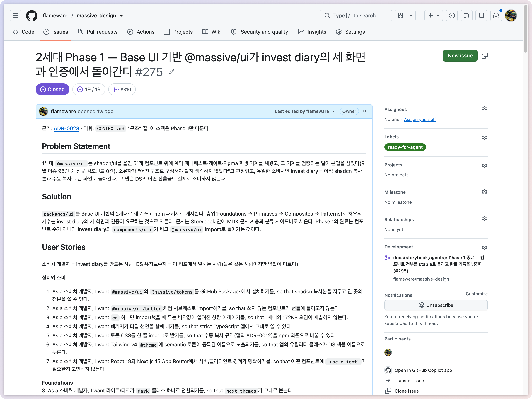Open repository Settings tab
The image size is (532, 399).
tap(350, 32)
